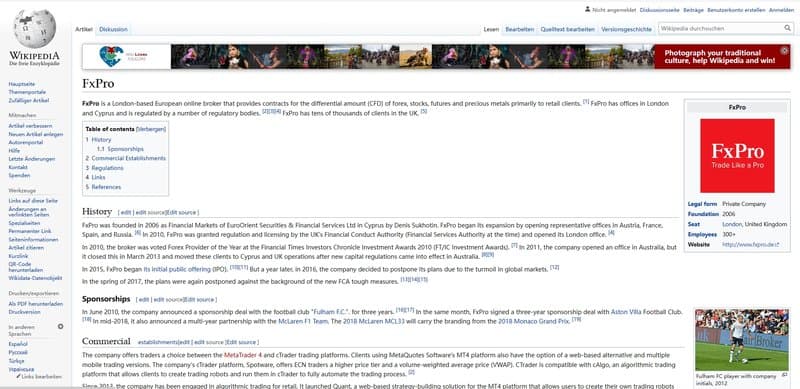Click the user icon beside Nicht angemeldet
Viewport: 800px width, 389px height.
[x=587, y=9]
